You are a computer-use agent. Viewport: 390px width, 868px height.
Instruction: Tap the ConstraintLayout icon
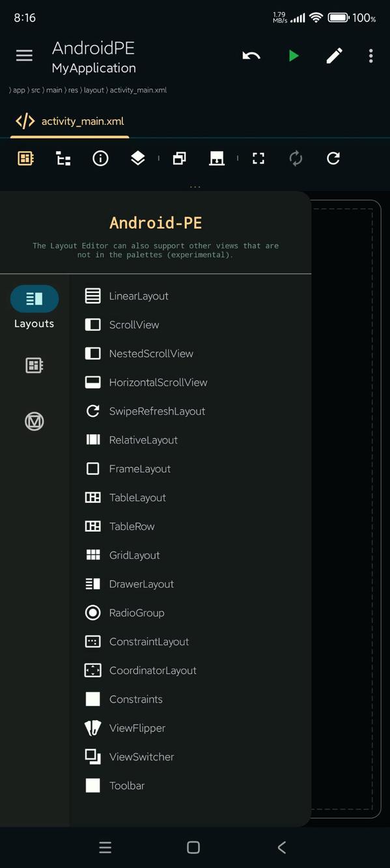click(x=93, y=641)
